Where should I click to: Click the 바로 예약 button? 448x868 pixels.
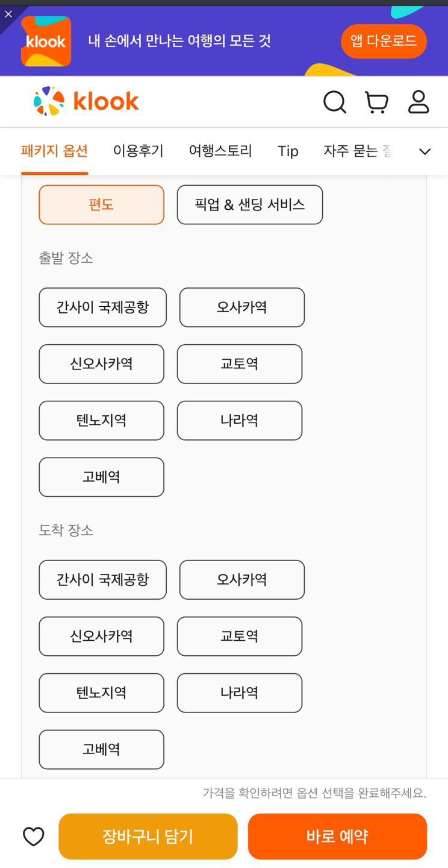click(x=337, y=837)
